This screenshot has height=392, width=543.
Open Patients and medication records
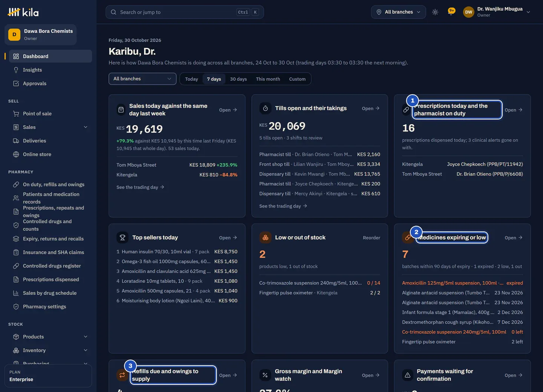tap(51, 198)
